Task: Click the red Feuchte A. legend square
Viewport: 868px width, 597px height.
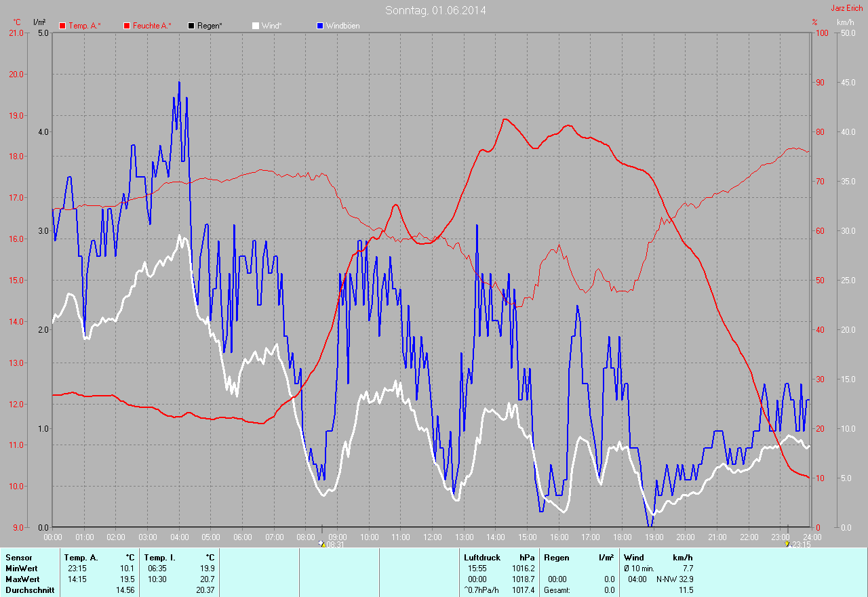Action: 127,26
